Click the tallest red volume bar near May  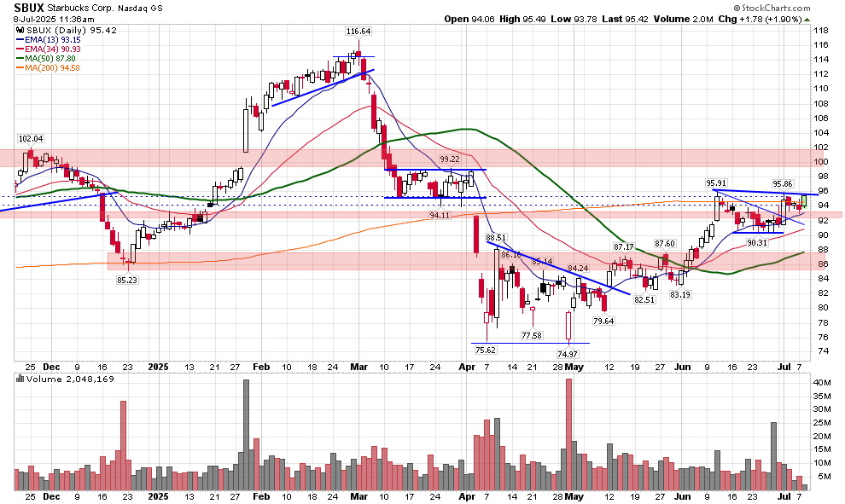568,435
